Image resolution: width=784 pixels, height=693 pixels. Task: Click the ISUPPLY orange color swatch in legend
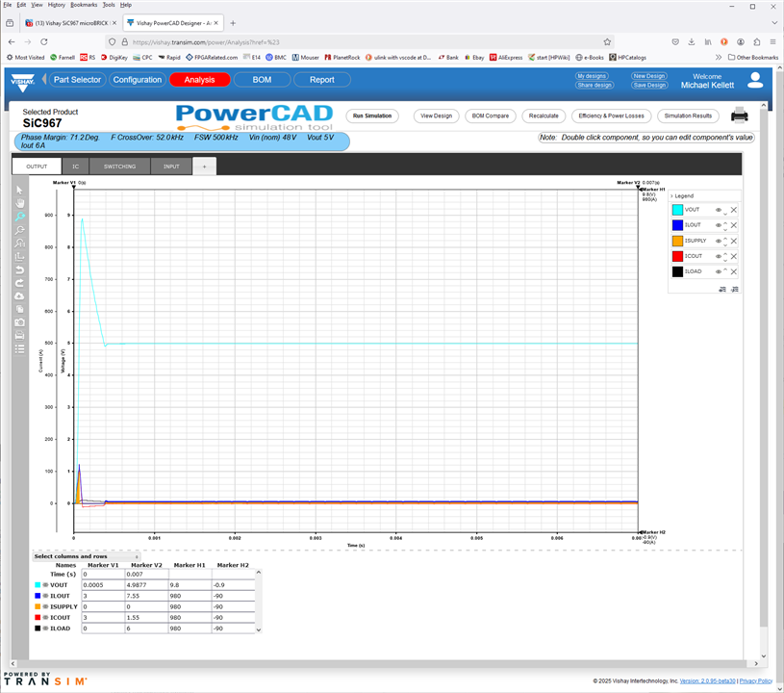(x=677, y=242)
